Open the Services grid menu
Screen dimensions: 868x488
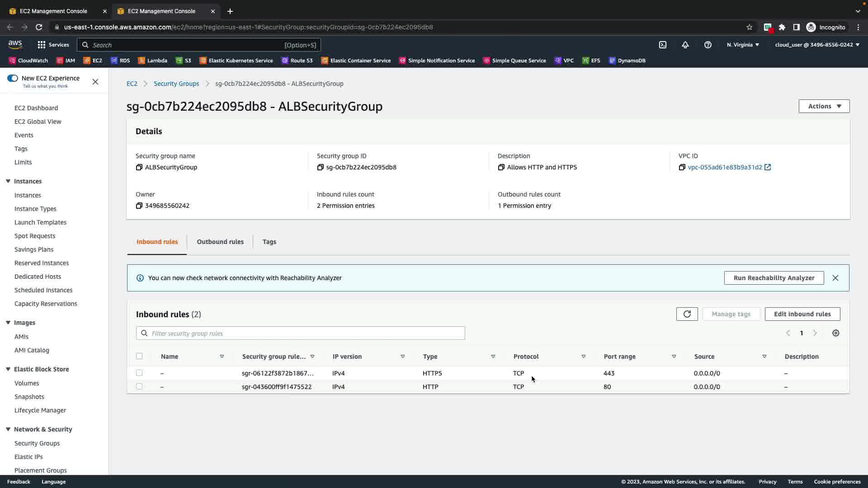[42, 45]
